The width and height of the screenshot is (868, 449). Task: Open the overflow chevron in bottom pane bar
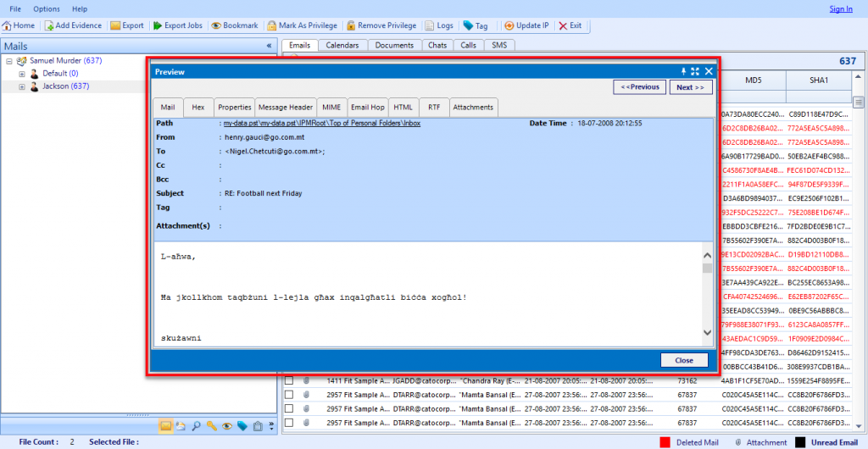pos(271,426)
